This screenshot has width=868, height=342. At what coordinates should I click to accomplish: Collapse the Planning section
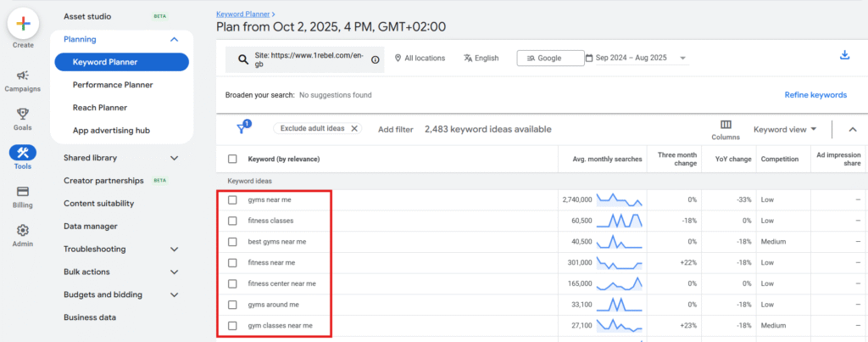point(174,39)
